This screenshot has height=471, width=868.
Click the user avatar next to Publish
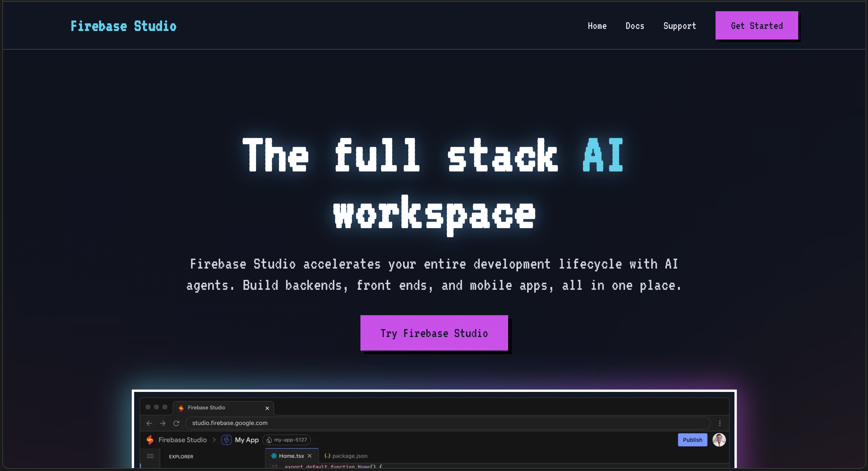719,440
